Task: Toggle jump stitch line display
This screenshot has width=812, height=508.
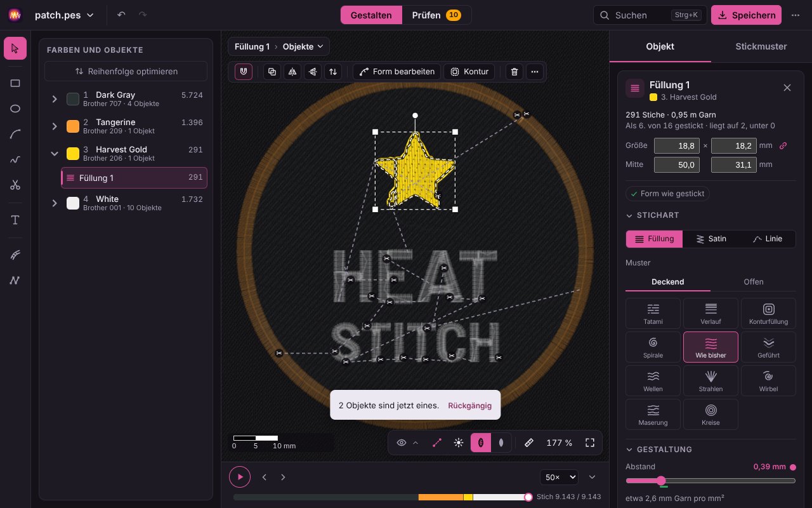Action: (437, 443)
